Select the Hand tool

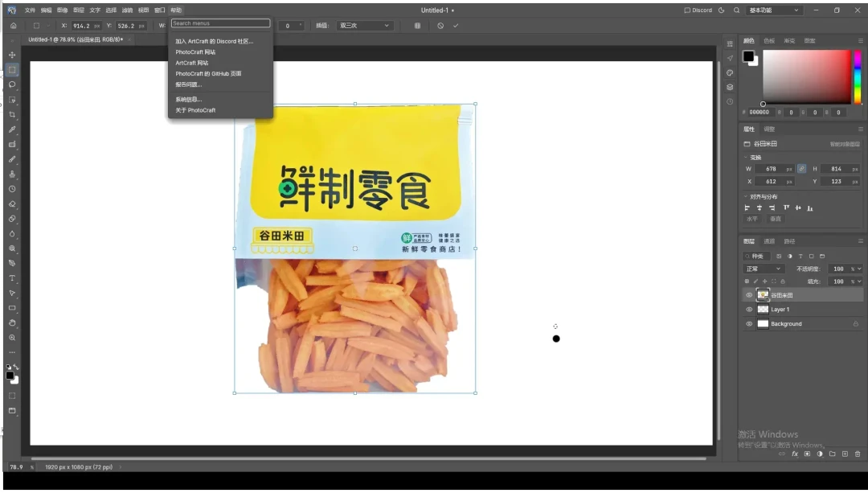point(12,323)
